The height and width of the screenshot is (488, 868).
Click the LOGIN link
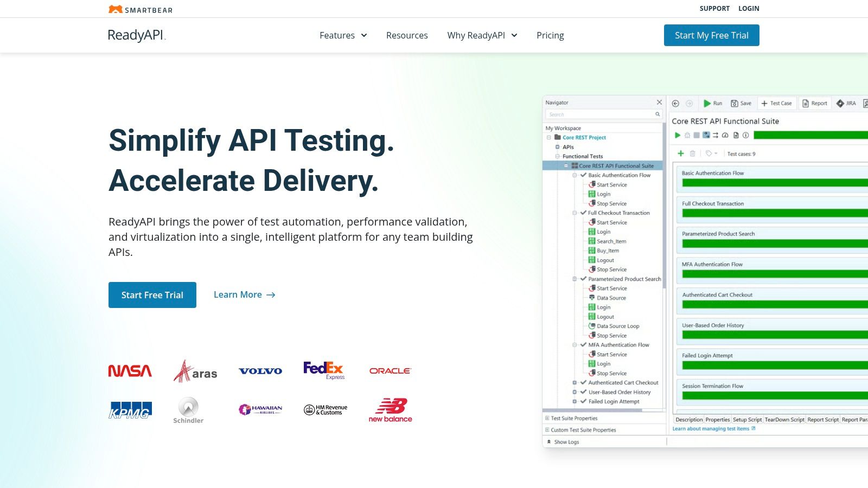click(749, 9)
